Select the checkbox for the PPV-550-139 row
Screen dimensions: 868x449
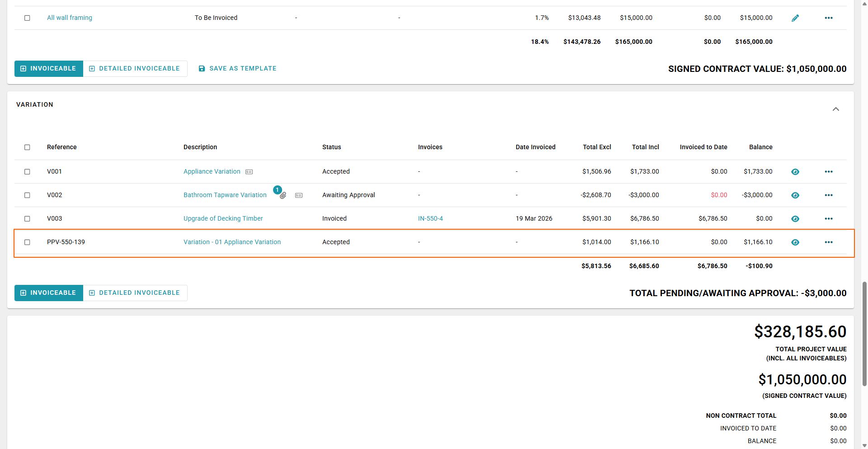(x=27, y=242)
